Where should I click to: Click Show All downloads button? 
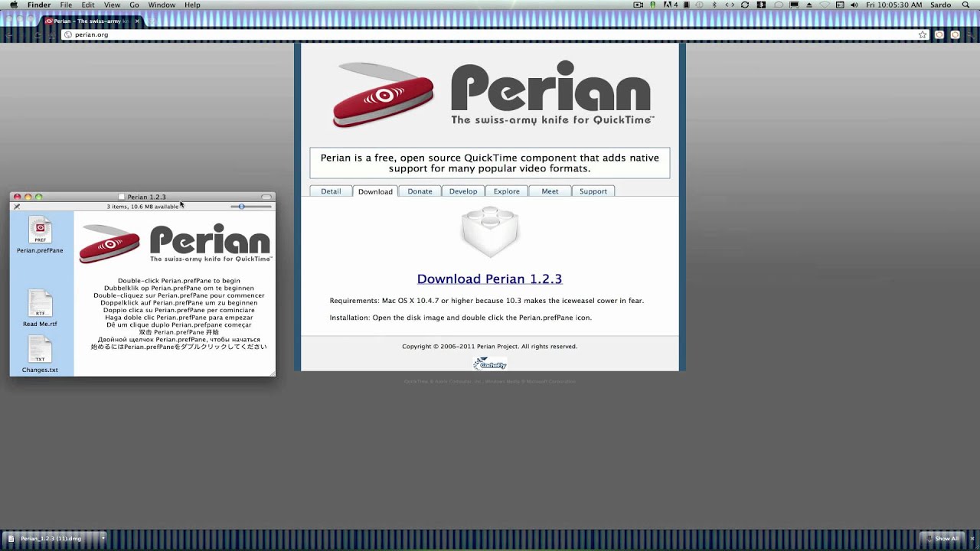click(x=942, y=539)
